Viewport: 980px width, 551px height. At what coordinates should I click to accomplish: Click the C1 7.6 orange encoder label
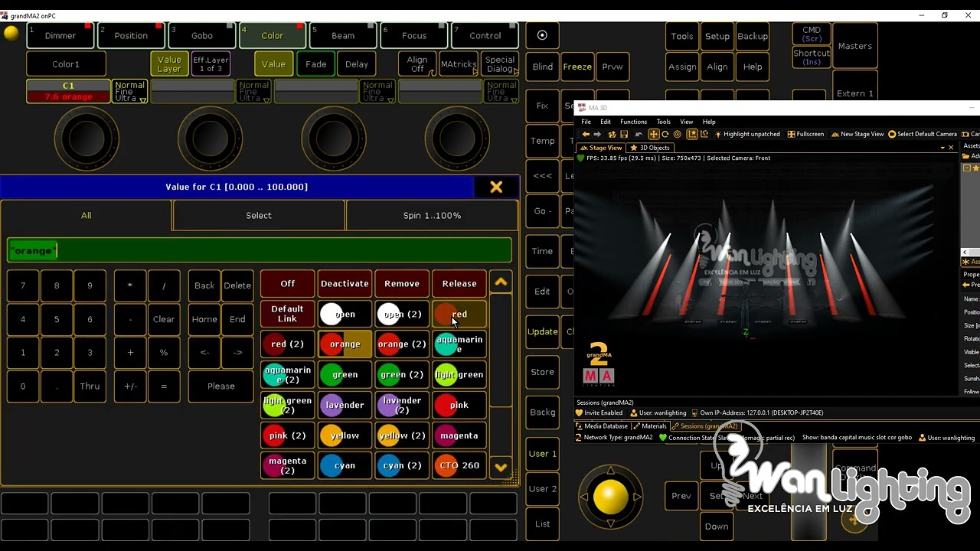[68, 91]
